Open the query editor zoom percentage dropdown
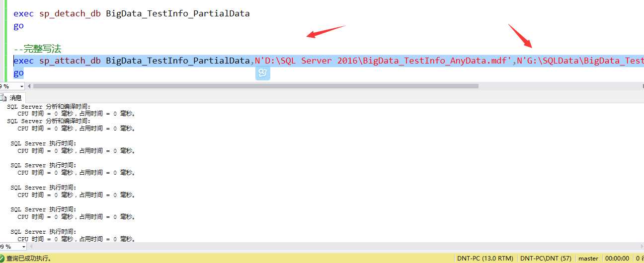This screenshot has width=644, height=263. 22,86
